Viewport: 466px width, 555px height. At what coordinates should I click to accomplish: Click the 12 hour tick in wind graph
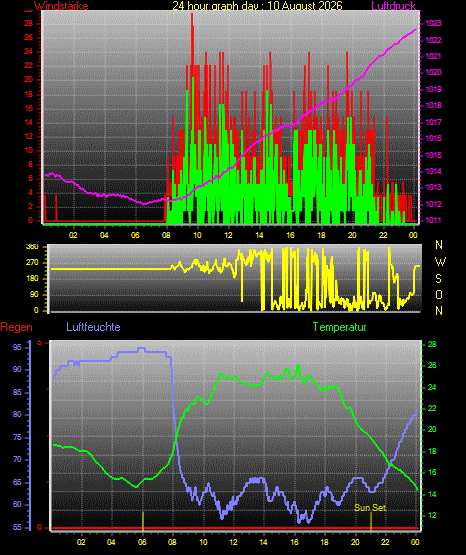pos(228,235)
